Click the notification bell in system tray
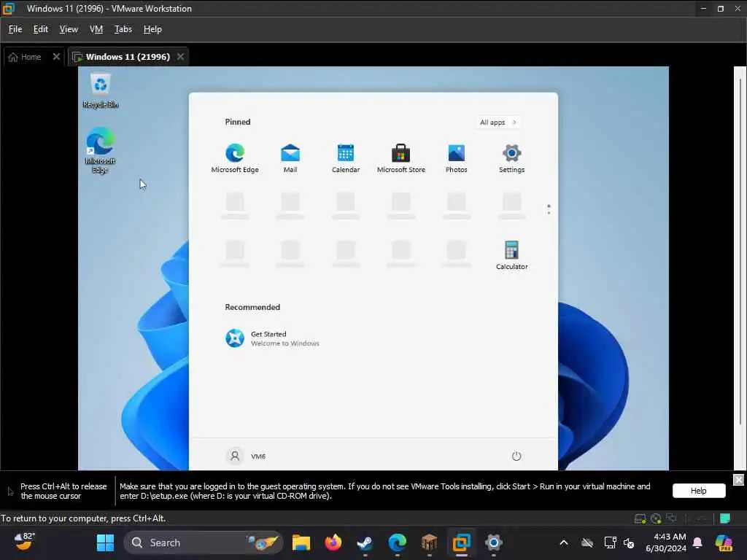The width and height of the screenshot is (747, 560). tap(697, 542)
